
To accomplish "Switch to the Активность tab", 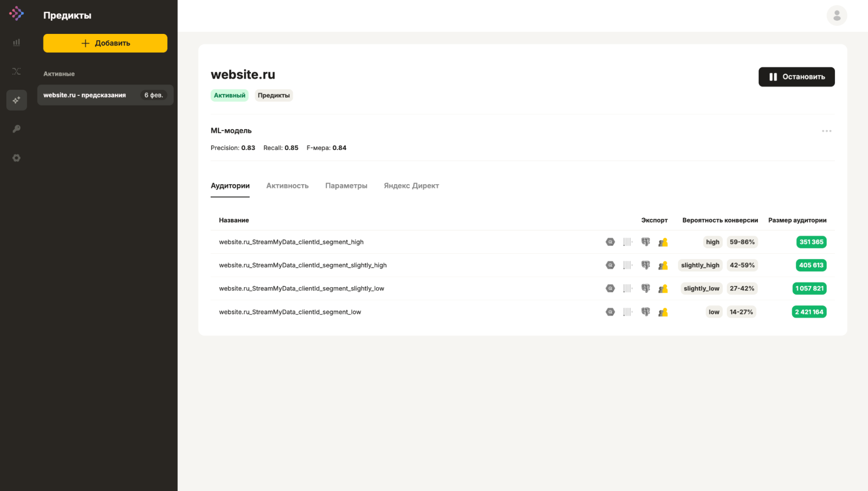I will coord(288,185).
